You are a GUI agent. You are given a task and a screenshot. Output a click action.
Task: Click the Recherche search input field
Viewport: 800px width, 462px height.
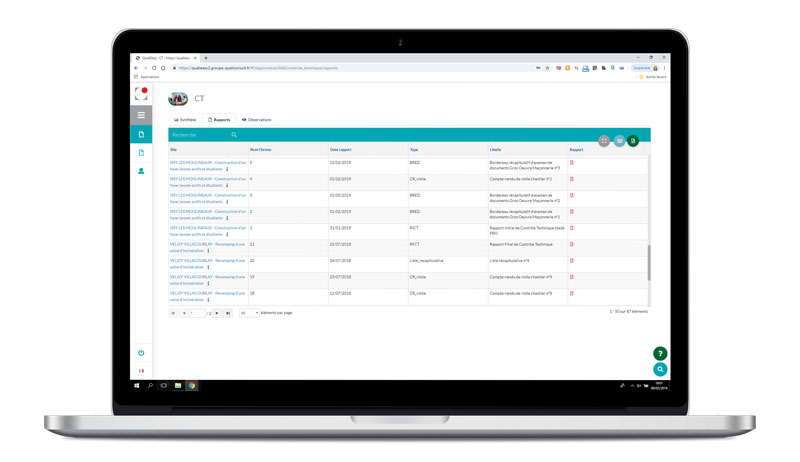coord(200,135)
